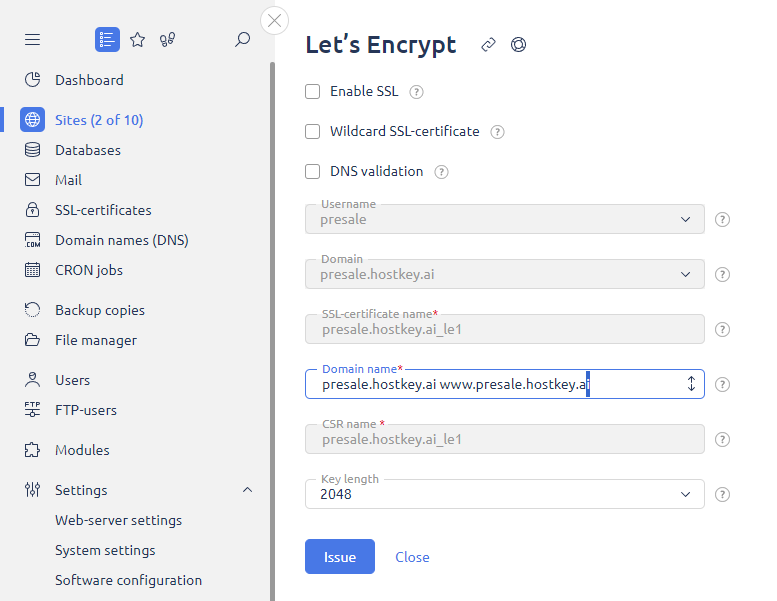
Task: Check the Wildcard SSL-certificate box
Action: (313, 132)
